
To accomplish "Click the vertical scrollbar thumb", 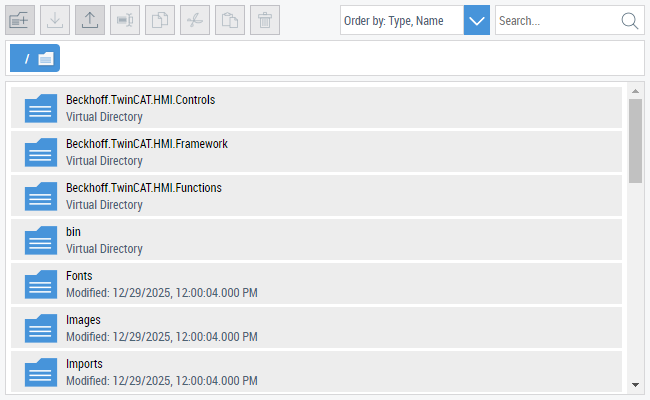I will pyautogui.click(x=635, y=141).
